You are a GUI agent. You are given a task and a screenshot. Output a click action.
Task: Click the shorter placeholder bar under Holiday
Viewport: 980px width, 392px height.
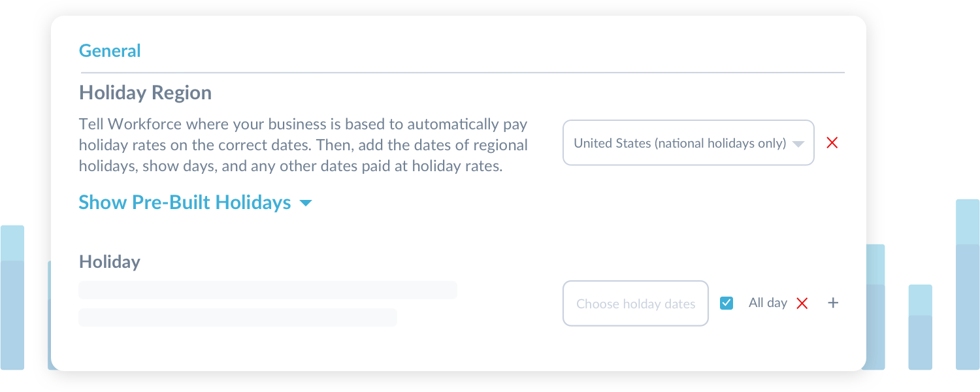pyautogui.click(x=238, y=318)
